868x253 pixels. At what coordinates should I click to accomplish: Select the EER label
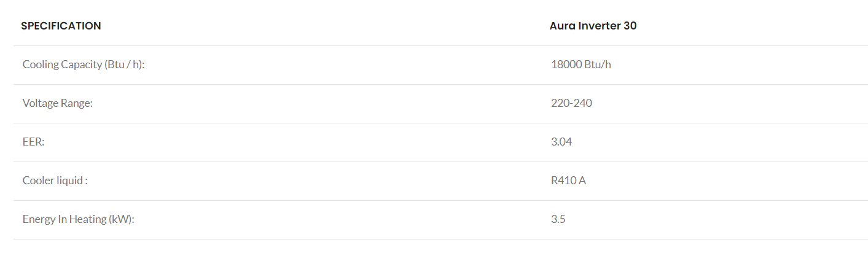coord(34,142)
